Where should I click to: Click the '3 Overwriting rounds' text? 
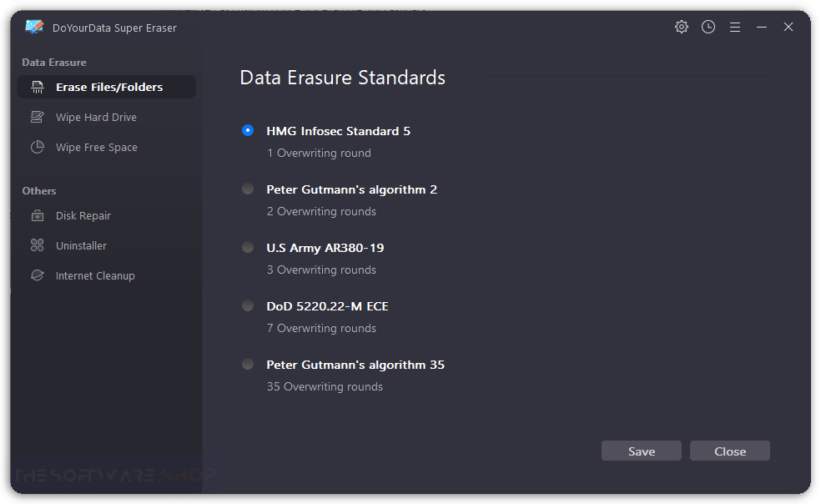point(321,270)
